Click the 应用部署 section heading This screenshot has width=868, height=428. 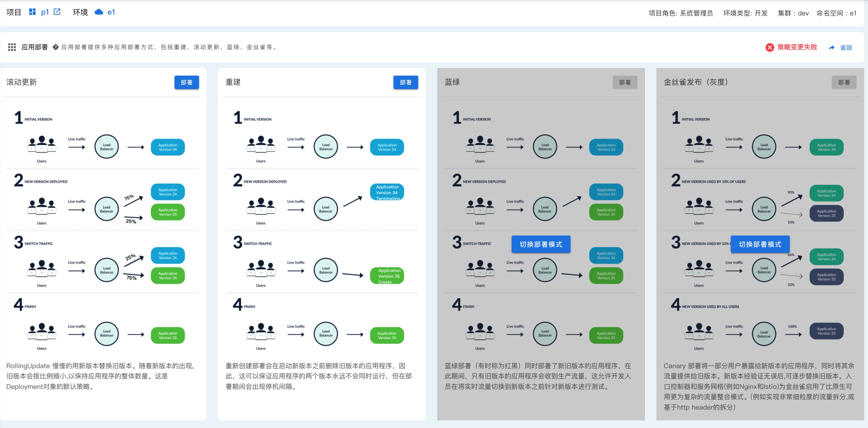point(35,47)
